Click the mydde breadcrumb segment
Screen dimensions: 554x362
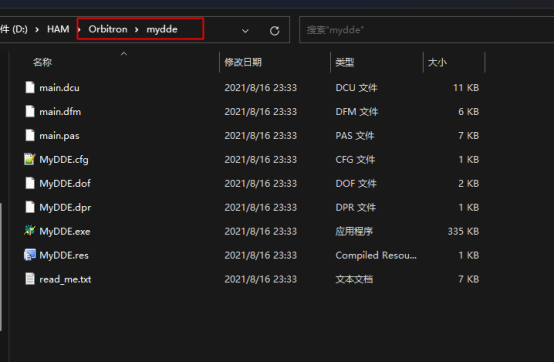(162, 29)
